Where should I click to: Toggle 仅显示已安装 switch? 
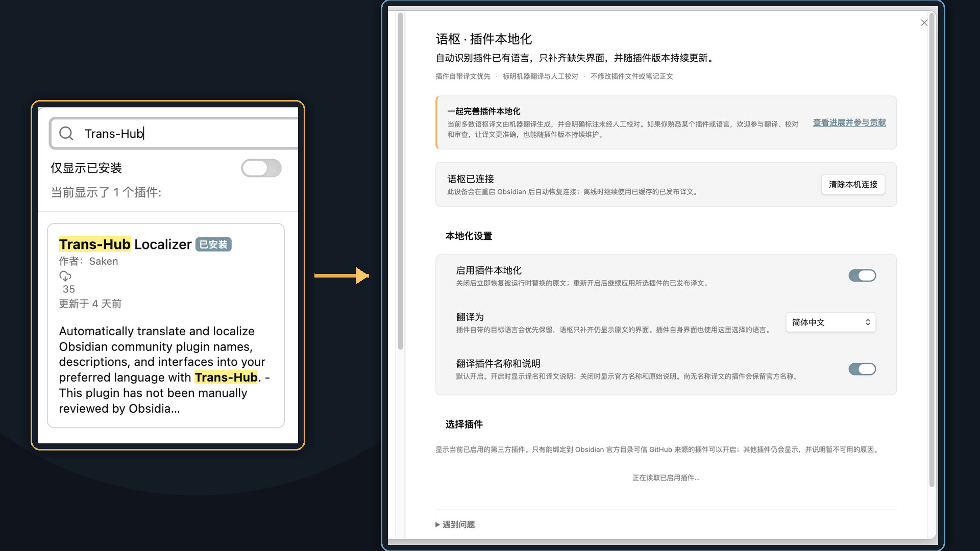click(261, 168)
